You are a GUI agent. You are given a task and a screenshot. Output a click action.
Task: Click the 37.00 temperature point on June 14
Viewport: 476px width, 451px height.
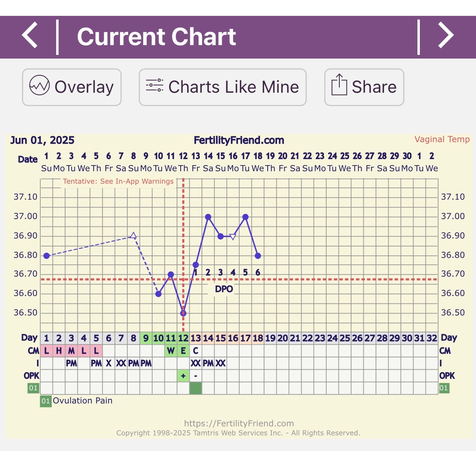tap(208, 217)
